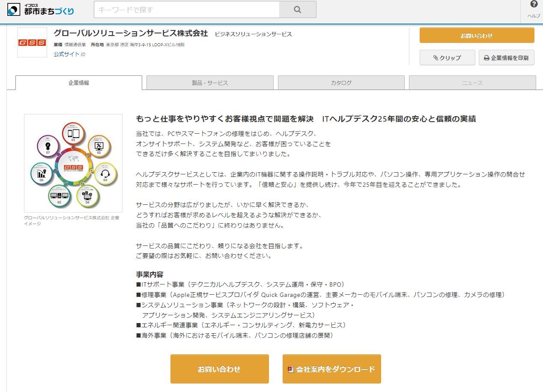The height and width of the screenshot is (392, 543).
Task: Switch to the 製品・サービス tab
Action: (210, 83)
